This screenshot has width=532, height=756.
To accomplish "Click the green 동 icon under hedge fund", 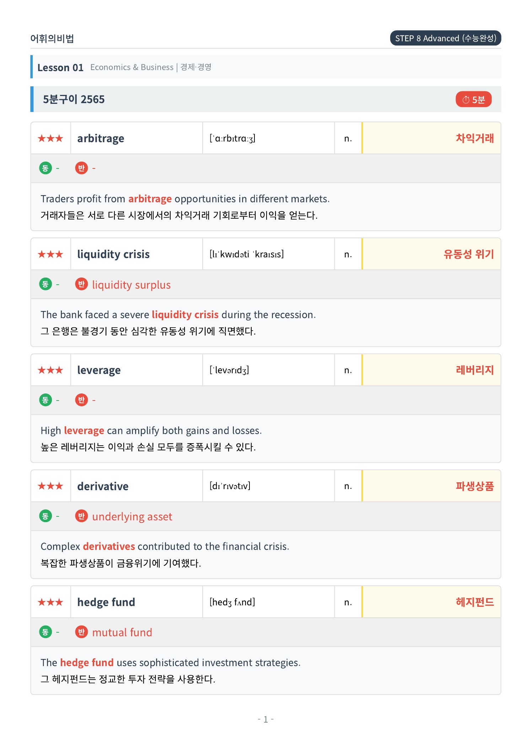I will 45,632.
